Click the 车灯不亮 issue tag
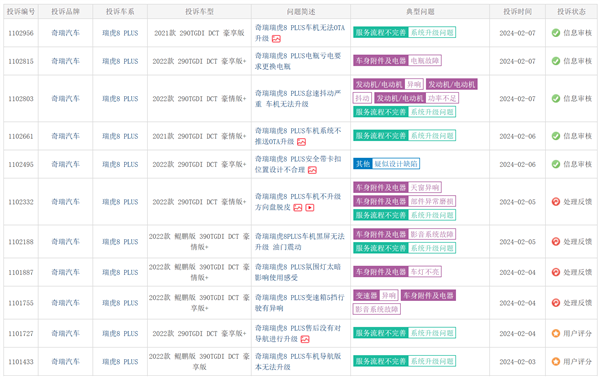 pos(425,272)
